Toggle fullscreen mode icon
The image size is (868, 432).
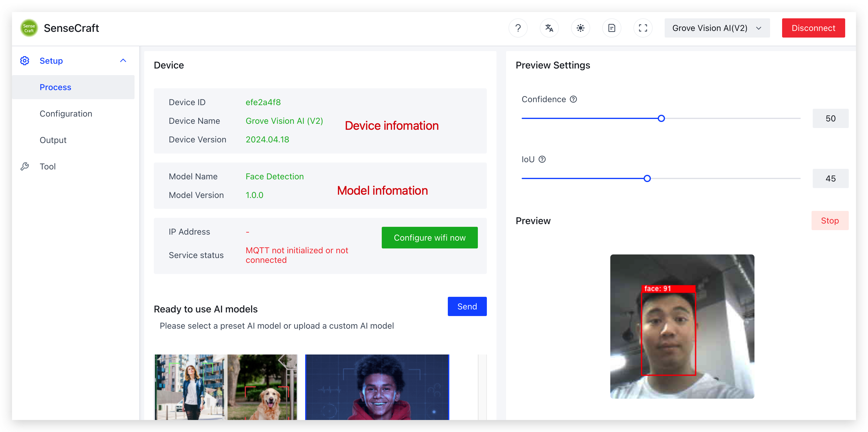tap(643, 28)
